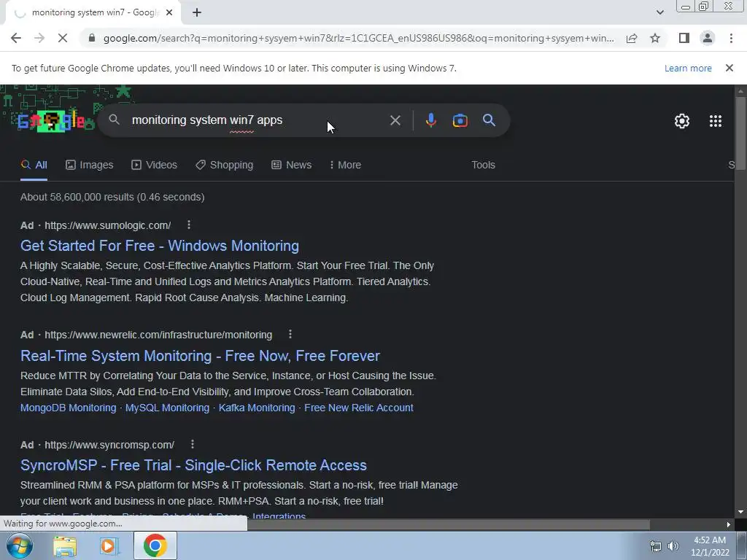Viewport: 747px width, 560px height.
Task: Click the forward navigation arrow
Action: (x=39, y=38)
